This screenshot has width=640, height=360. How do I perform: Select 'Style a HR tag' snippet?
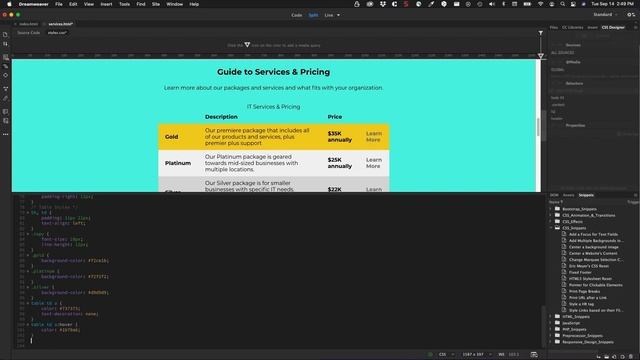pos(581,304)
